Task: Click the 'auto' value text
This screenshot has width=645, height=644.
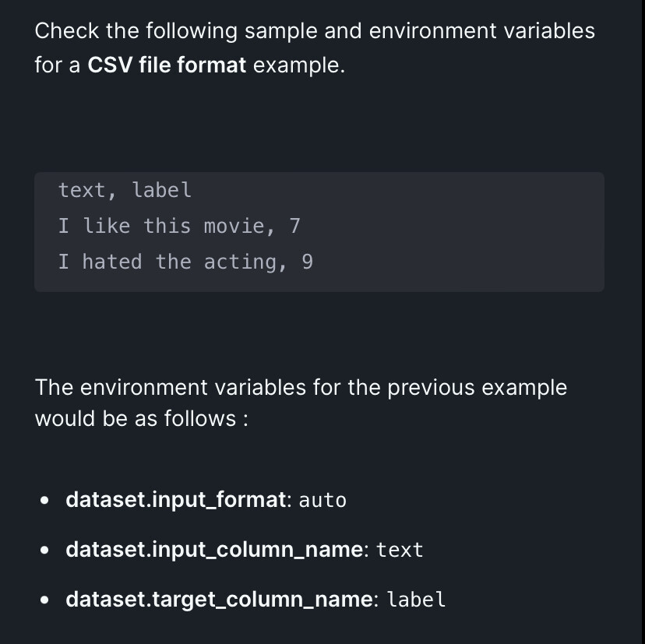Action: coord(322,501)
